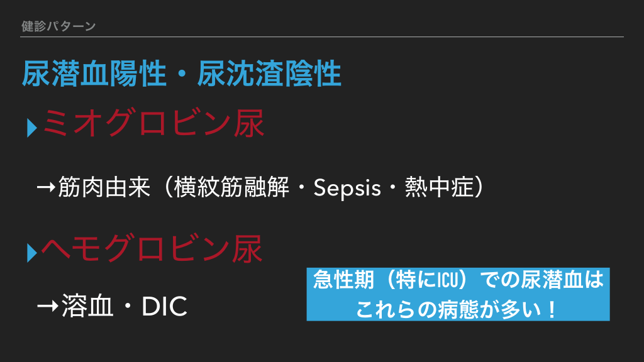This screenshot has height=362, width=644.
Task: Click the 急性期 text in the blue callout
Action: tap(340, 280)
